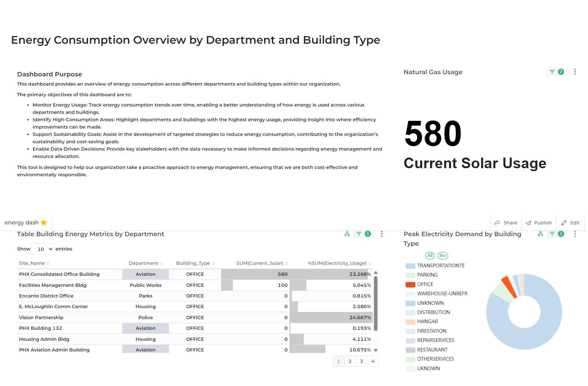This screenshot has height=386, width=588.
Task: Click the orange OFFICE pie slice
Action: pyautogui.click(x=509, y=287)
